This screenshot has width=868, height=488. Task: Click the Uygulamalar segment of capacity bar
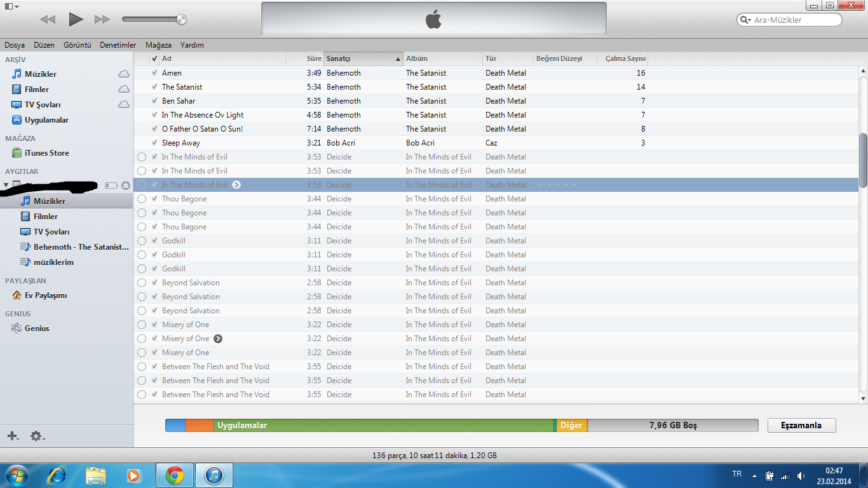[384, 426]
